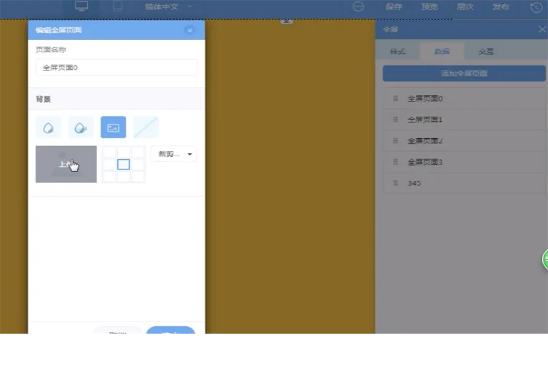The width and height of the screenshot is (548, 392).
Task: Close the right side panel
Action: (x=542, y=29)
